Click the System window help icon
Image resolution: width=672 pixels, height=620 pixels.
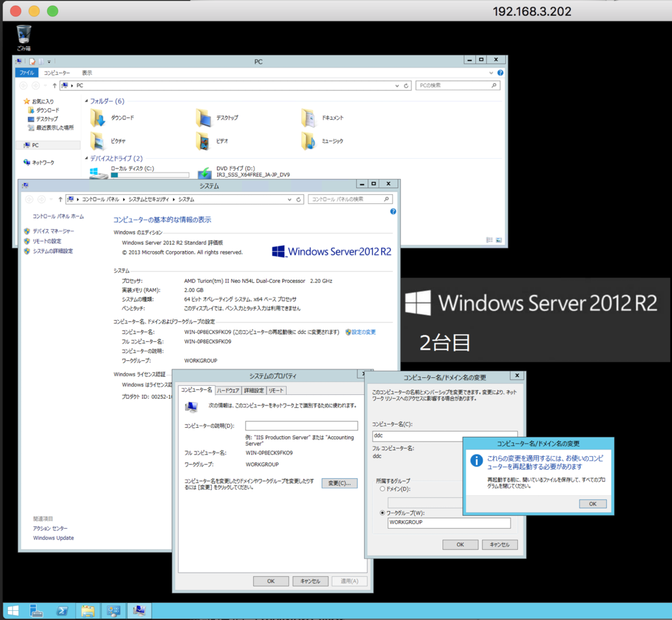pos(393,212)
